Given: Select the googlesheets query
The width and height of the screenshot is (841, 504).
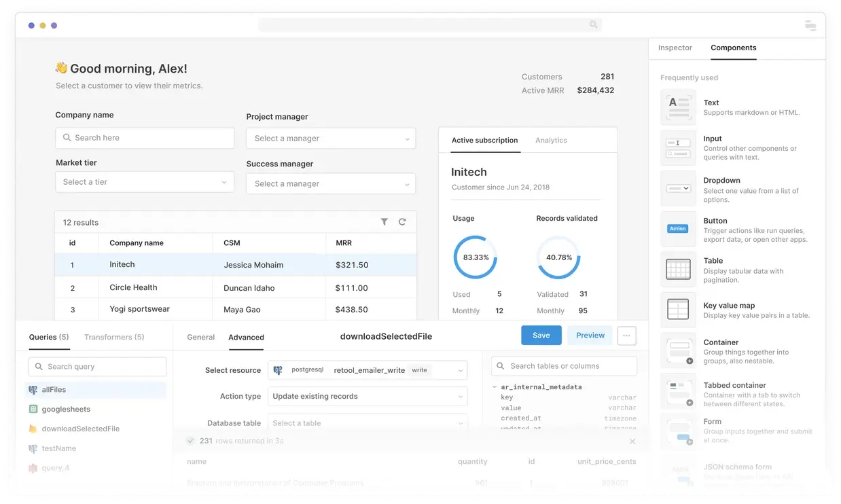Looking at the screenshot, I should click(66, 410).
